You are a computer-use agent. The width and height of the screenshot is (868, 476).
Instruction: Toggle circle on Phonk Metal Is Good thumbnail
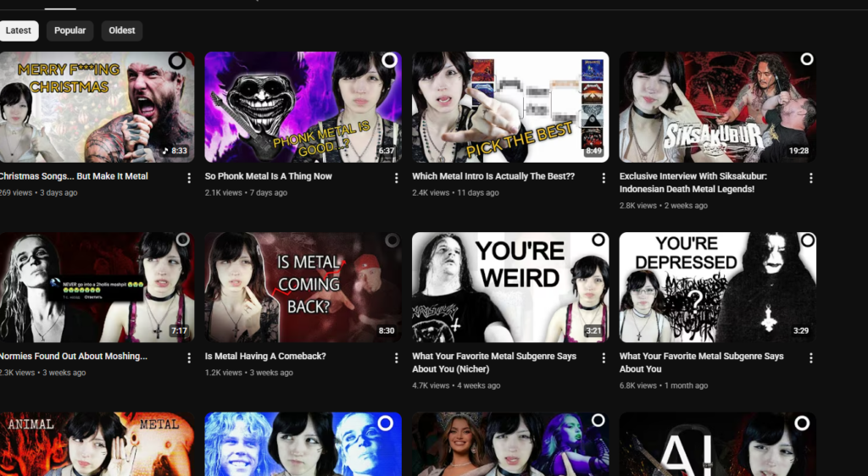[x=389, y=60]
